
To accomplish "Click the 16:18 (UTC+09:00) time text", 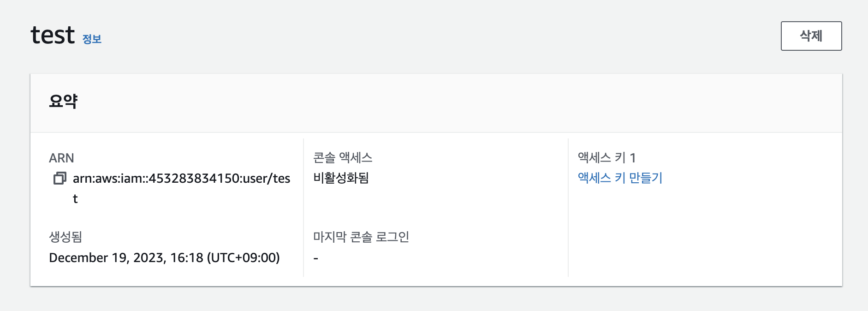I will click(225, 257).
